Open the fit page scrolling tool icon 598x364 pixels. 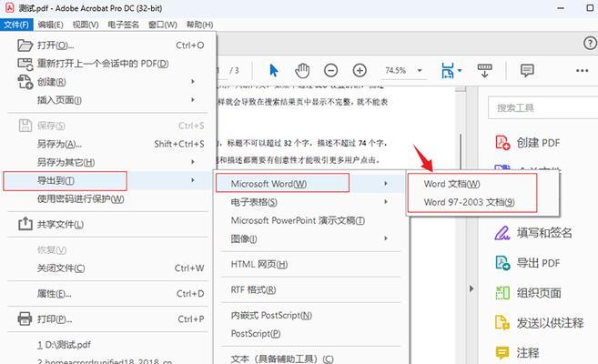click(x=447, y=71)
